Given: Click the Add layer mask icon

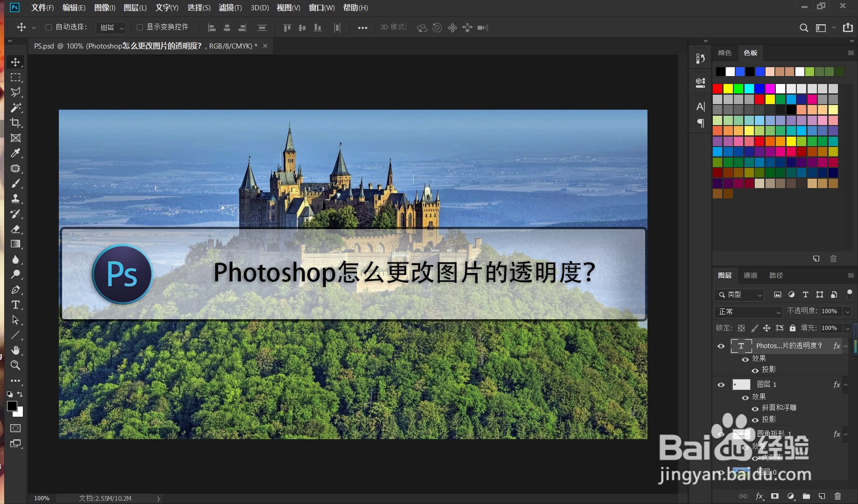Looking at the screenshot, I should pyautogui.click(x=775, y=496).
